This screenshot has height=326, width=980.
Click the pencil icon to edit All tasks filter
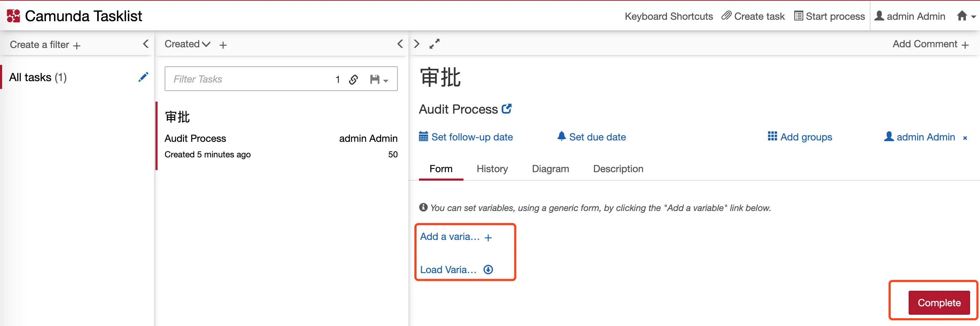143,77
